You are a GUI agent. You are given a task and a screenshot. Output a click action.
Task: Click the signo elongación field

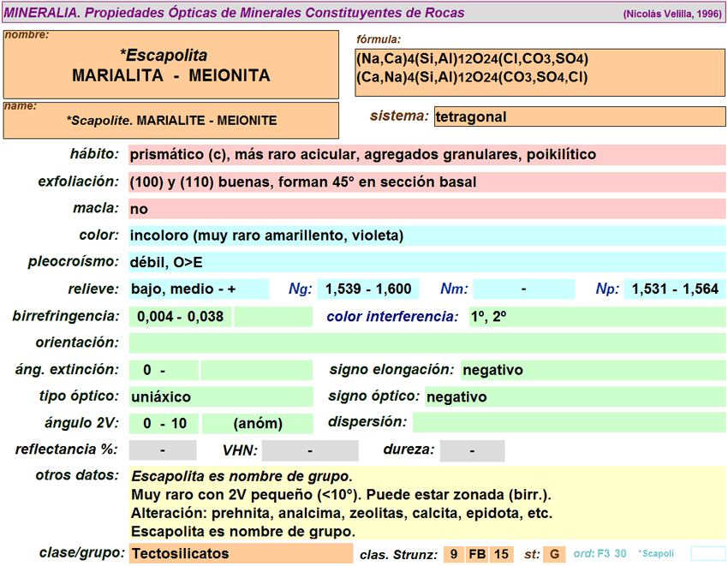pyautogui.click(x=592, y=370)
